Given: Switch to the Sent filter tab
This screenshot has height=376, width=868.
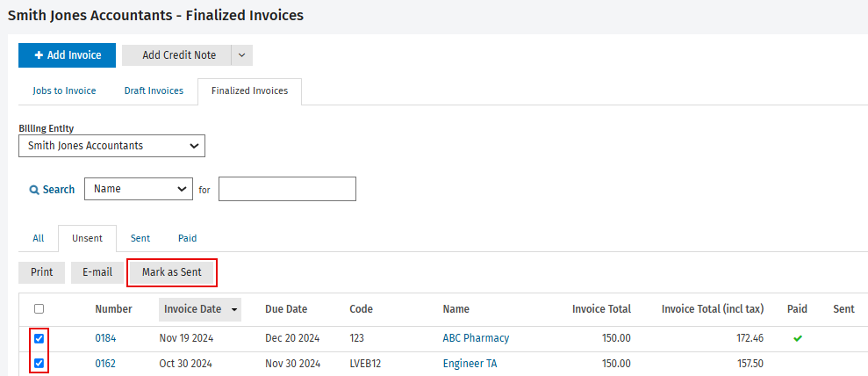Looking at the screenshot, I should (x=140, y=239).
